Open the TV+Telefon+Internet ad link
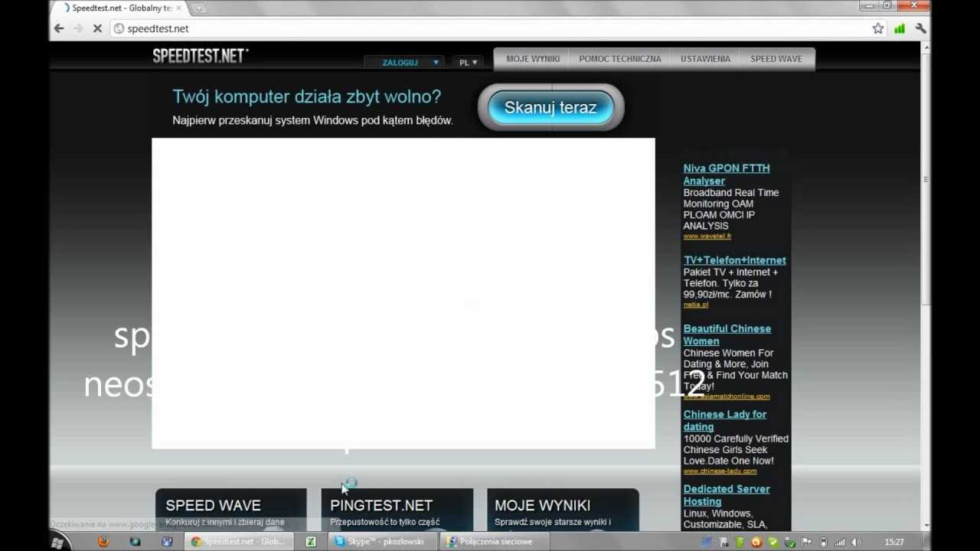 point(735,260)
